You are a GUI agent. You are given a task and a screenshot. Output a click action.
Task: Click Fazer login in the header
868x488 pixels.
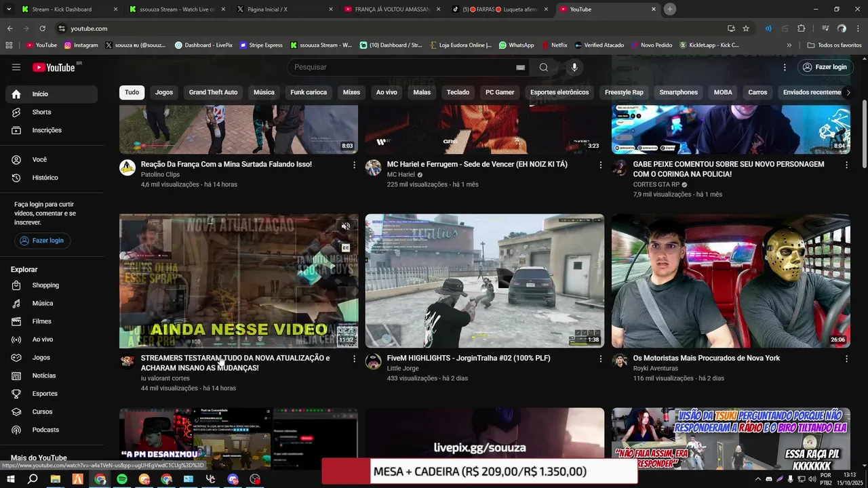click(825, 67)
